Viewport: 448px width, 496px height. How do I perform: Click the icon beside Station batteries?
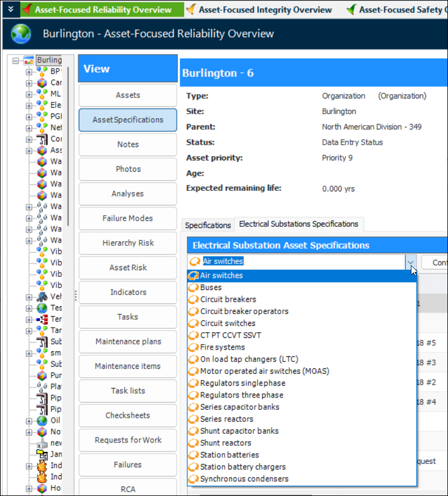[194, 455]
